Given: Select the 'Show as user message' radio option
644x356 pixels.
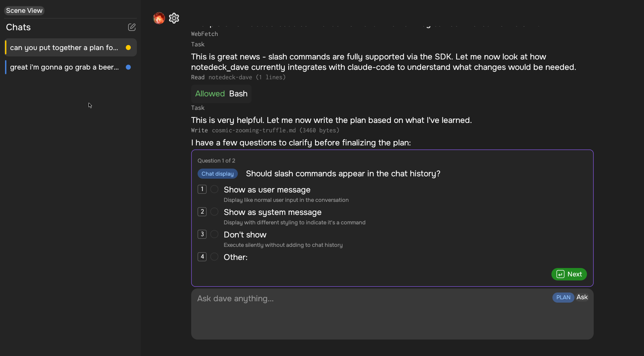Looking at the screenshot, I should tap(214, 189).
